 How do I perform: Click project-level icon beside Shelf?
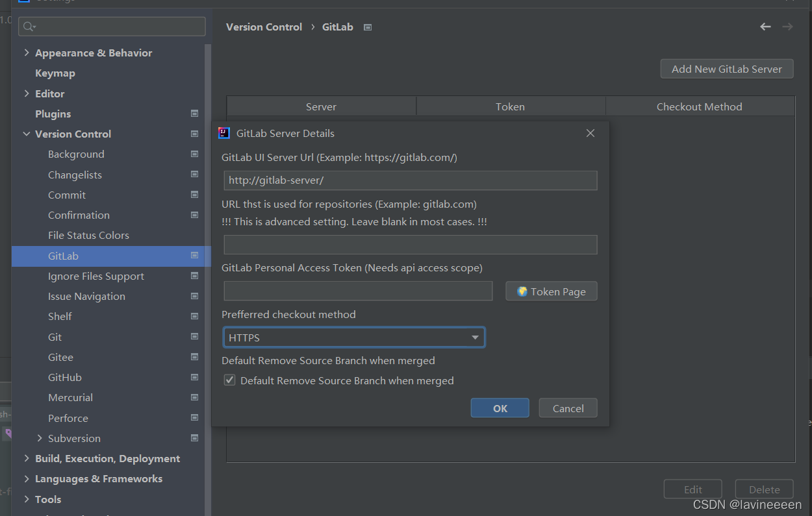(194, 316)
